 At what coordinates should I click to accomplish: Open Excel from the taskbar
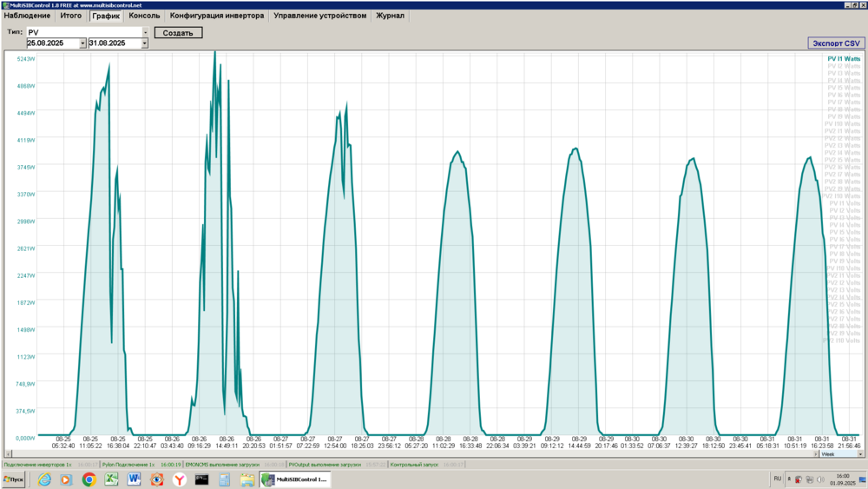click(x=111, y=479)
